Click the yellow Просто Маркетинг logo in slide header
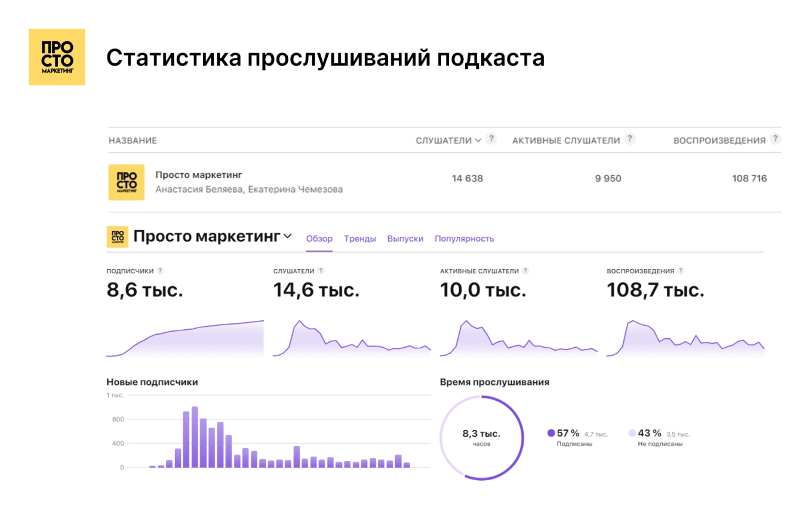 (x=57, y=57)
